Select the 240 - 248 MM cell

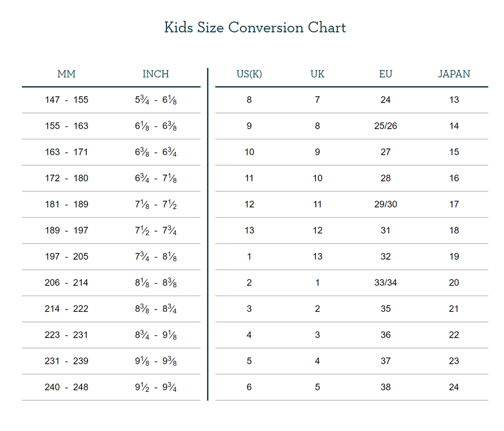[x=67, y=387]
